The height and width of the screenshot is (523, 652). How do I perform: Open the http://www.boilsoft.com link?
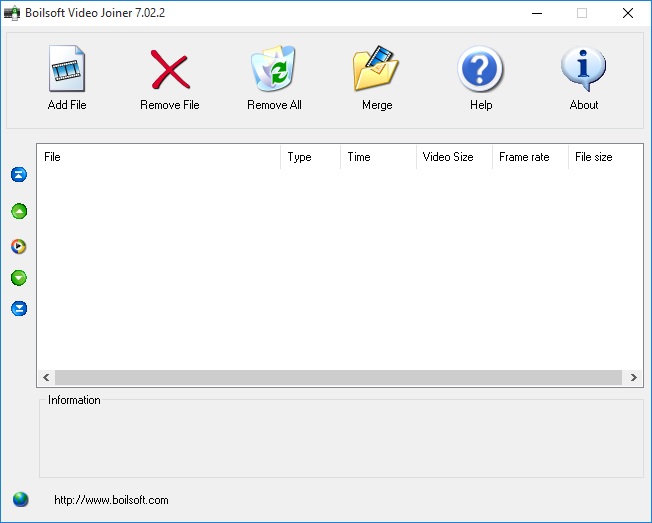click(111, 500)
